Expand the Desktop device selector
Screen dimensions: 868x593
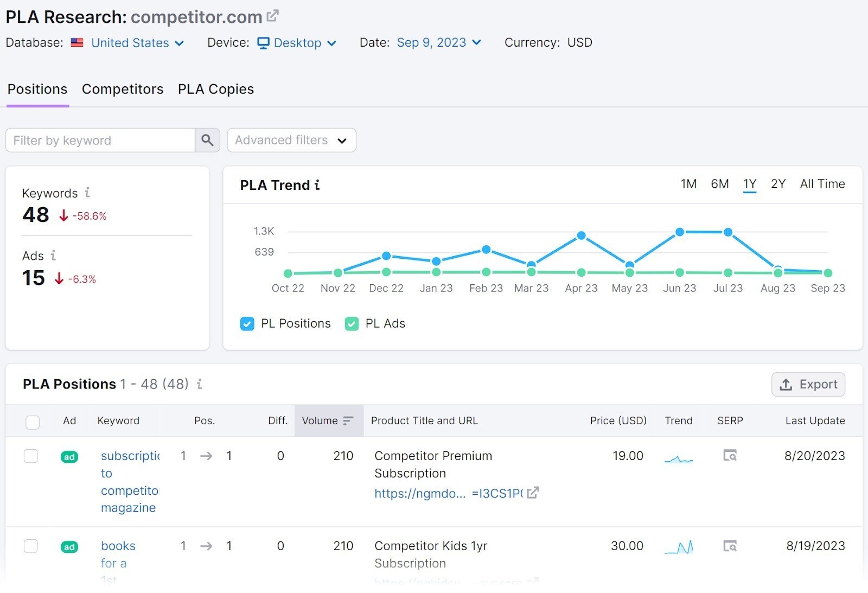(x=297, y=43)
